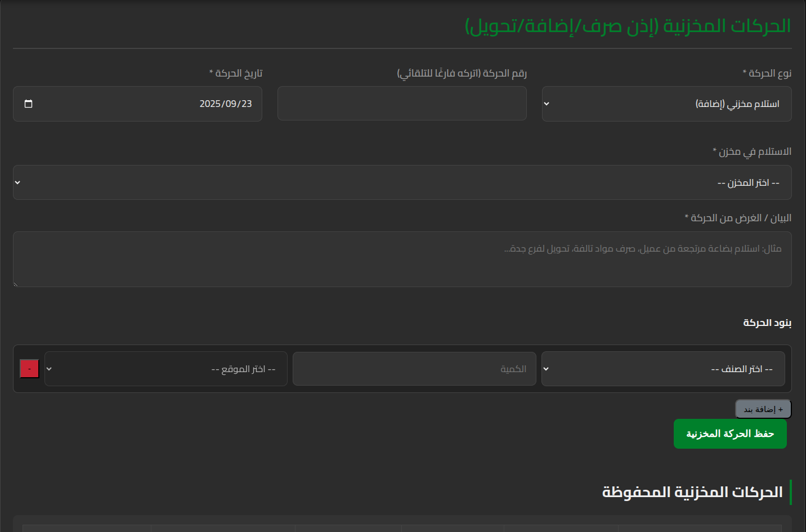
Task: Click the statement label (البيان / الغرض من الحركة)
Action: [738, 218]
